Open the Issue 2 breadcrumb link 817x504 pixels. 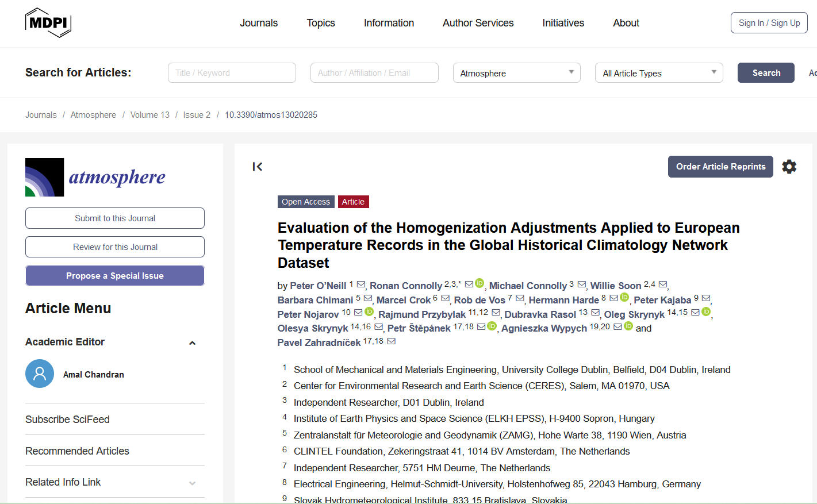click(197, 115)
